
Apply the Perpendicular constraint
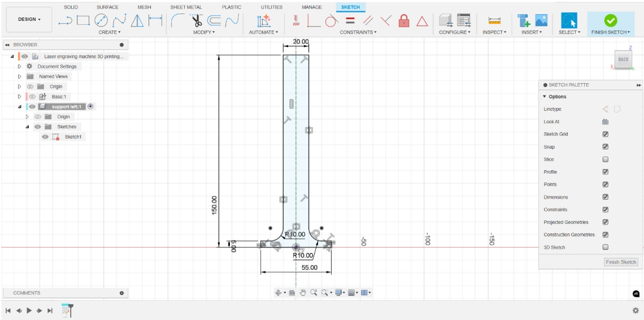[x=386, y=20]
